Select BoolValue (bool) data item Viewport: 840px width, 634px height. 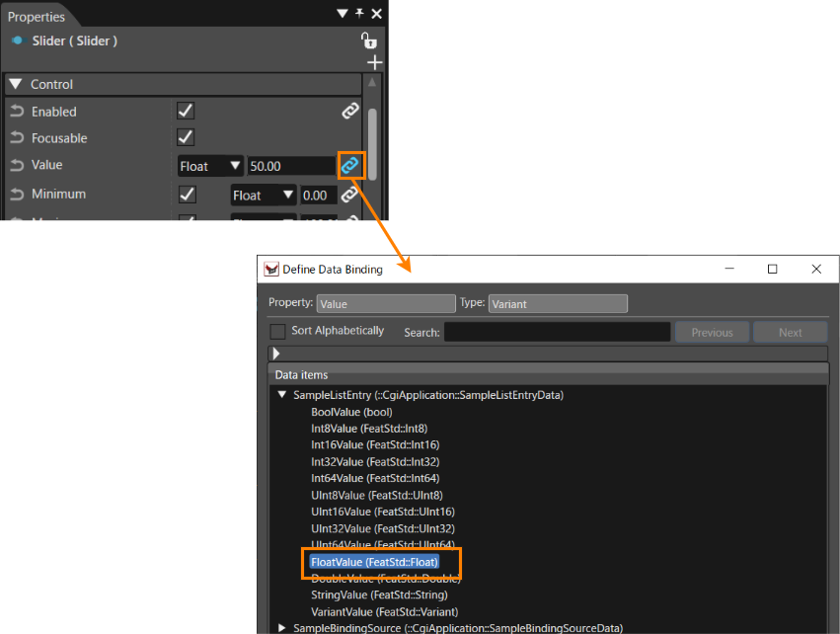(351, 412)
